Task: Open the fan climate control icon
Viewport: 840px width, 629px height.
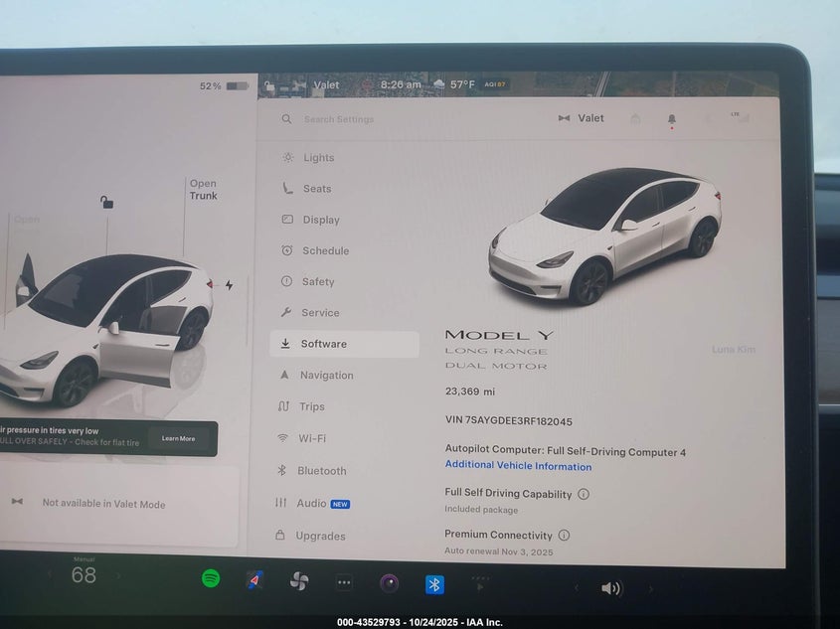Action: click(299, 581)
